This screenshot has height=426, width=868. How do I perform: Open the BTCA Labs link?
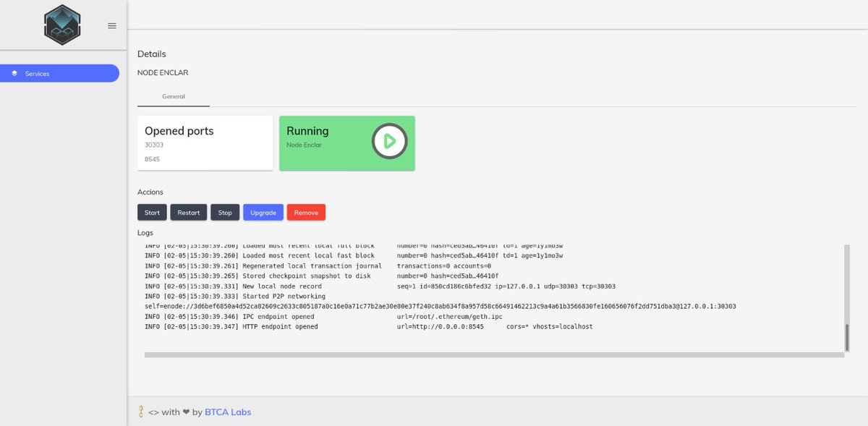pyautogui.click(x=228, y=412)
